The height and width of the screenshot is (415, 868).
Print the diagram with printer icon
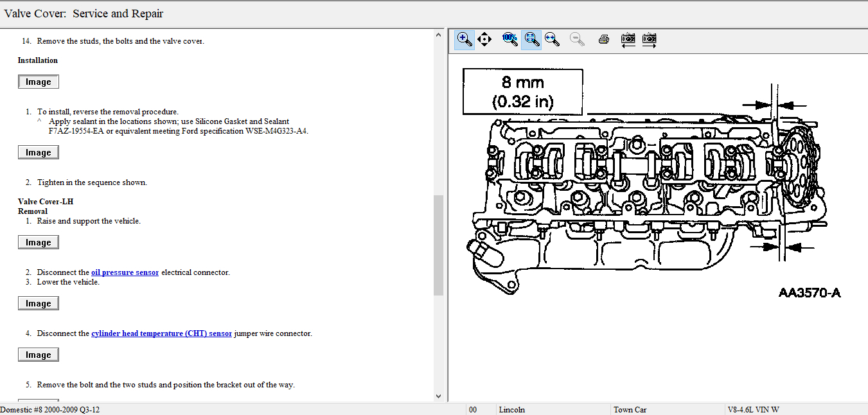pyautogui.click(x=603, y=40)
